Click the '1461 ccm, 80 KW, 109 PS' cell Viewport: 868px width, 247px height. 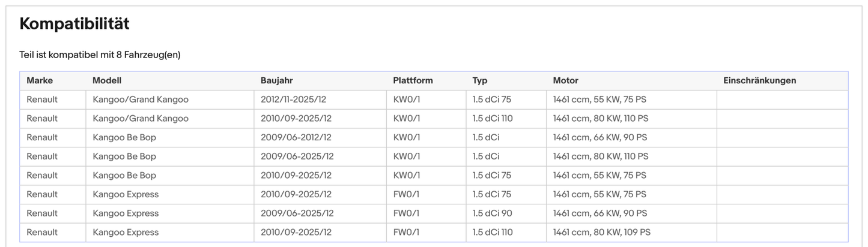[601, 233]
